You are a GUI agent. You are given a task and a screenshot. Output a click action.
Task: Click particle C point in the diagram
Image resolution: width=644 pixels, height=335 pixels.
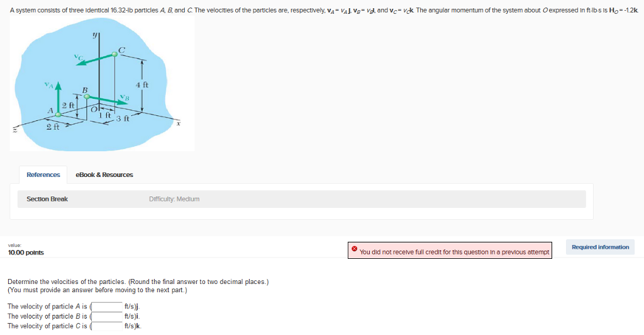pos(114,55)
